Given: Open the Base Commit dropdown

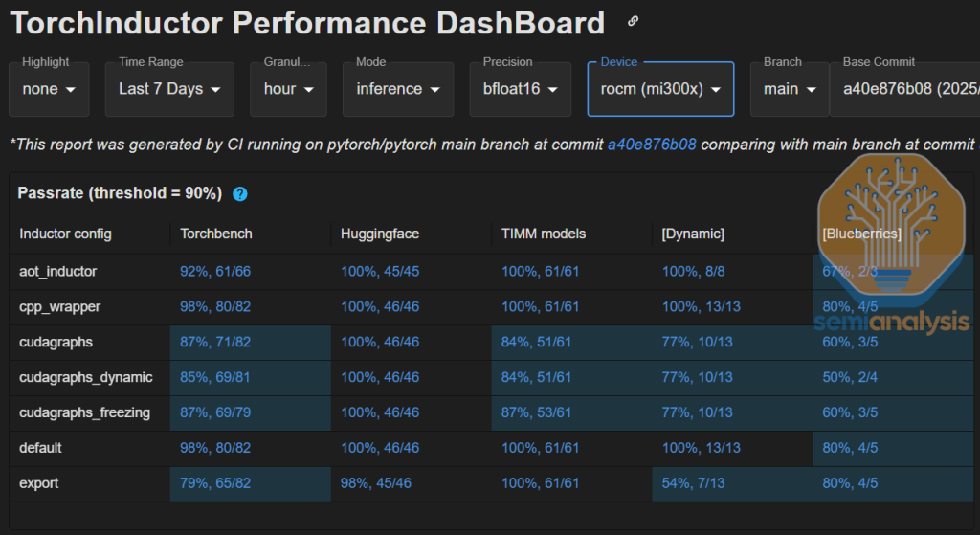Looking at the screenshot, I should tap(904, 89).
